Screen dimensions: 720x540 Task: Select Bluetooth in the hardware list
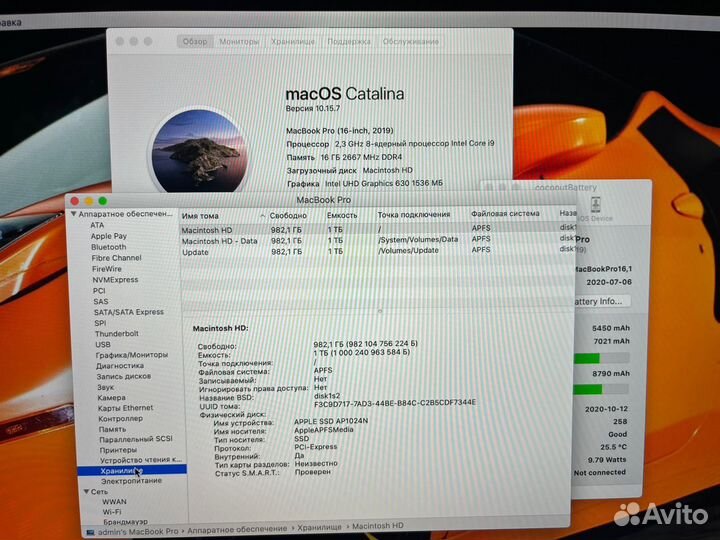click(108, 247)
